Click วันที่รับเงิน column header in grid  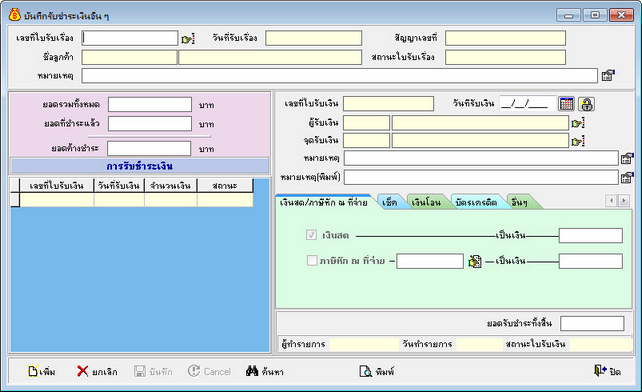[119, 186]
